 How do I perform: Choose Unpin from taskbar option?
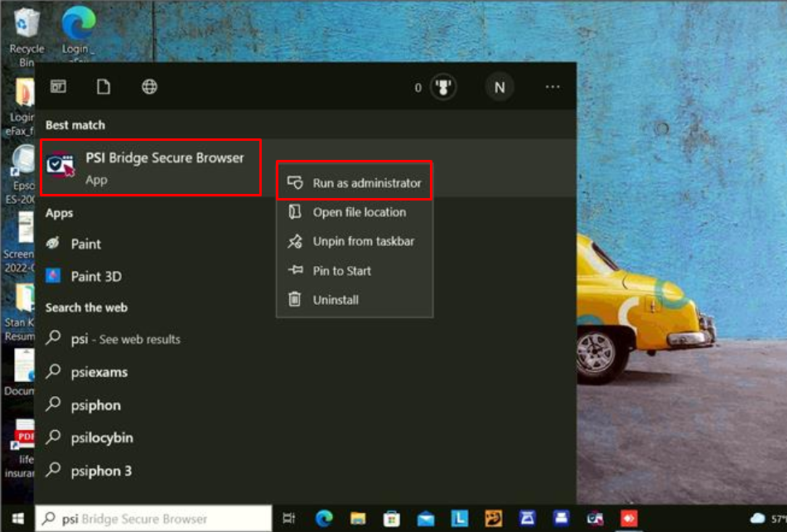click(x=355, y=241)
